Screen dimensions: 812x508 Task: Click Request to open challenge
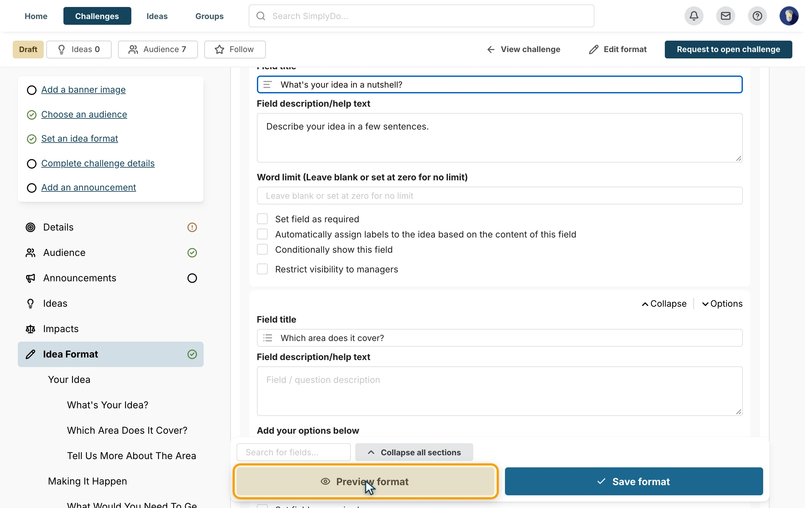tap(728, 50)
